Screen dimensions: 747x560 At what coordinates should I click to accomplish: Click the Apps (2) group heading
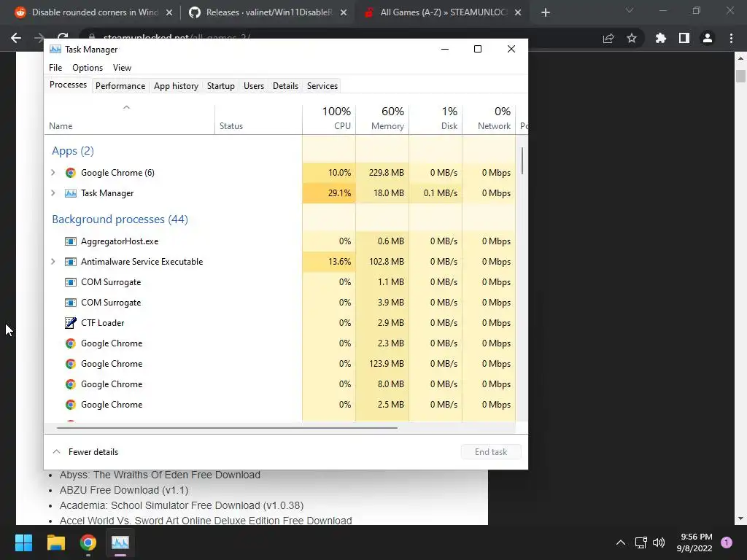coord(73,151)
